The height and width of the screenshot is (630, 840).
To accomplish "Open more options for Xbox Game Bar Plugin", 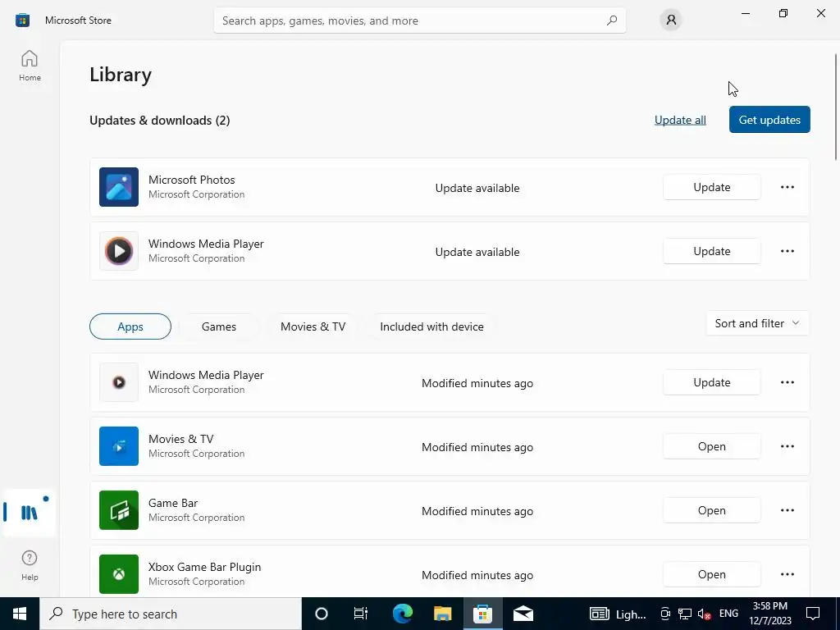I will pos(787,574).
